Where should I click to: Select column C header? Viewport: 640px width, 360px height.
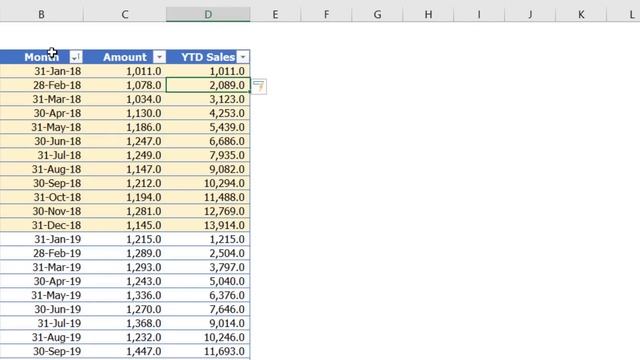[124, 15]
